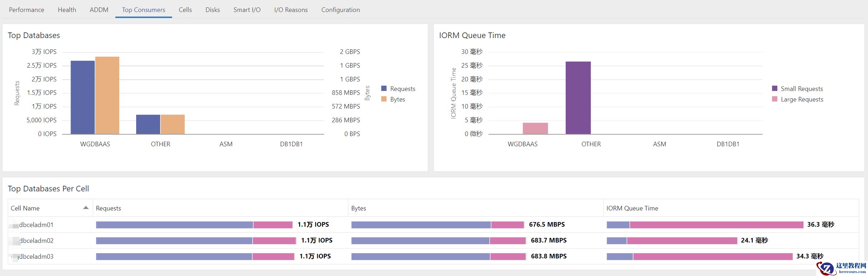868x276 pixels.
Task: Toggle Requests series legend swatch
Action: (384, 88)
